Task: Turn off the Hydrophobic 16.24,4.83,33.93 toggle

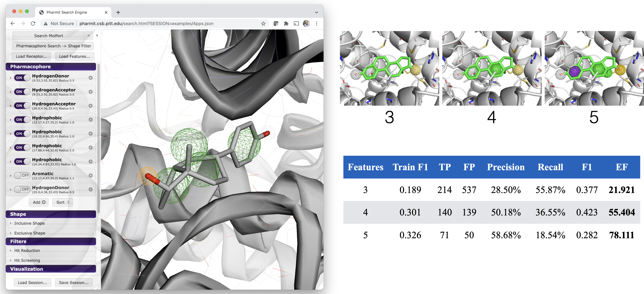Action: [x=22, y=162]
